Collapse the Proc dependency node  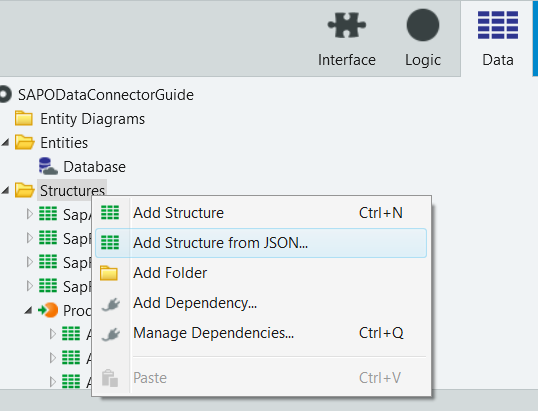[28, 310]
